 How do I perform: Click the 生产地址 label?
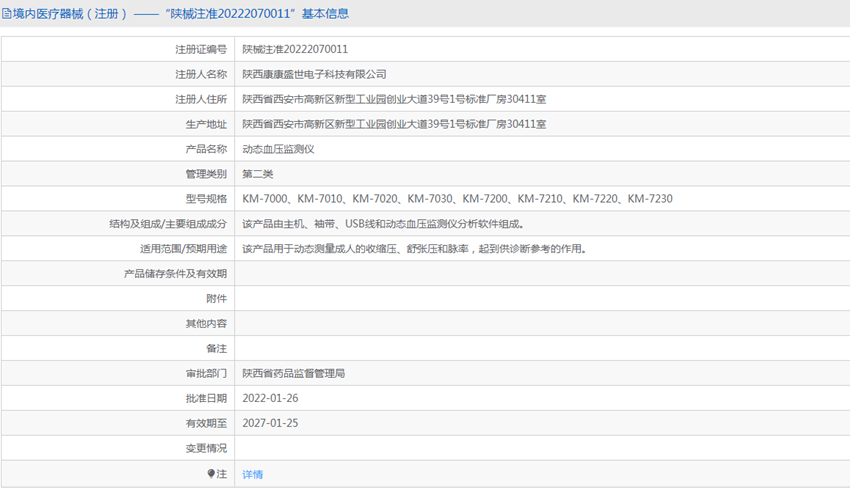coord(206,124)
